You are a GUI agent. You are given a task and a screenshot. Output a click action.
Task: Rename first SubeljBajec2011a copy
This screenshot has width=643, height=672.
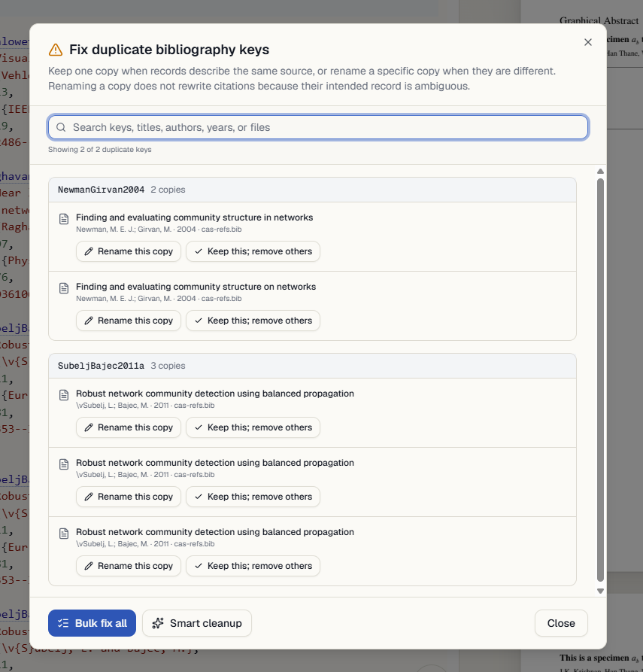(129, 427)
